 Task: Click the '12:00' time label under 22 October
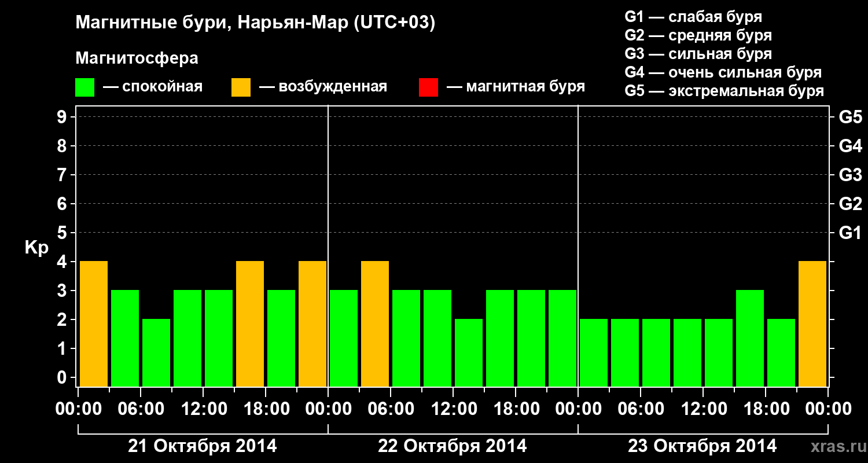point(453,409)
